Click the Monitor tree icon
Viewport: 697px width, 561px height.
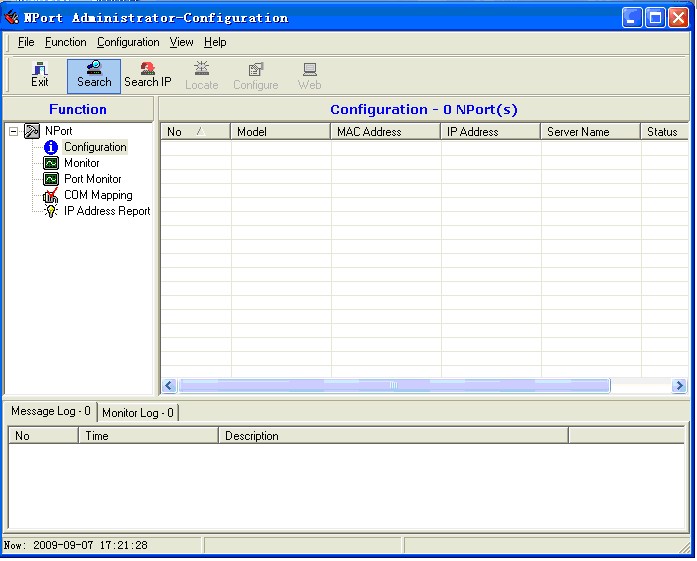coord(51,163)
